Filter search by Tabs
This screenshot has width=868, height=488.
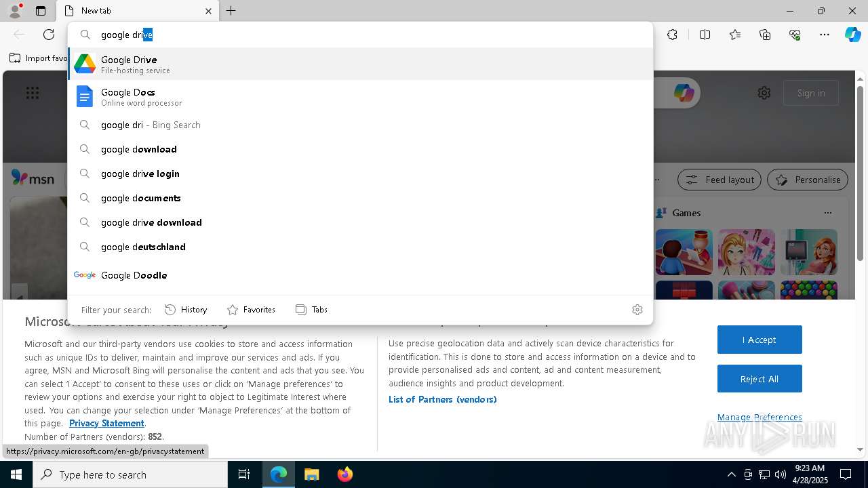click(312, 310)
